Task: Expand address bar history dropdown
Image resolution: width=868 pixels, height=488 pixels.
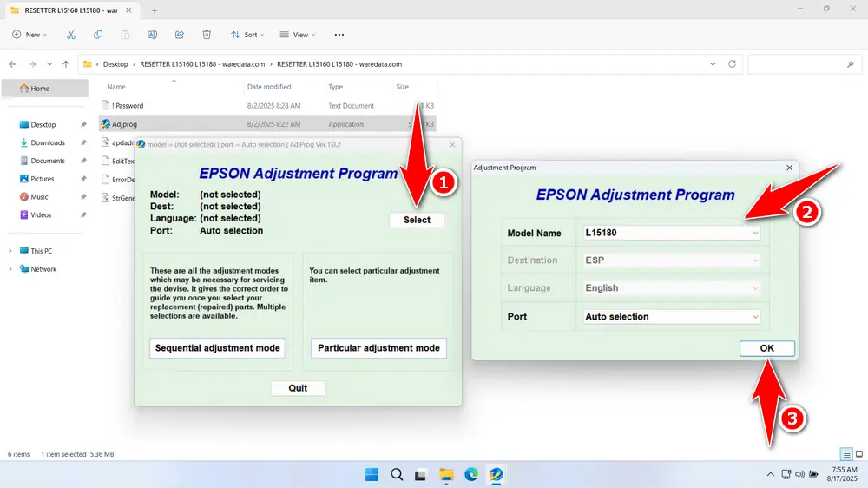Action: pyautogui.click(x=713, y=64)
